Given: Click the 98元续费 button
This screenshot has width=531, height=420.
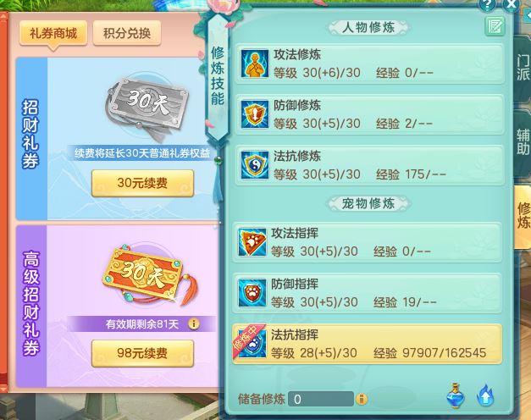Looking at the screenshot, I should coord(142,353).
